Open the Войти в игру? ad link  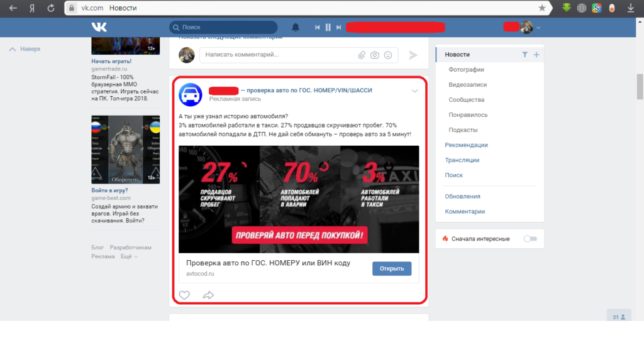click(109, 190)
